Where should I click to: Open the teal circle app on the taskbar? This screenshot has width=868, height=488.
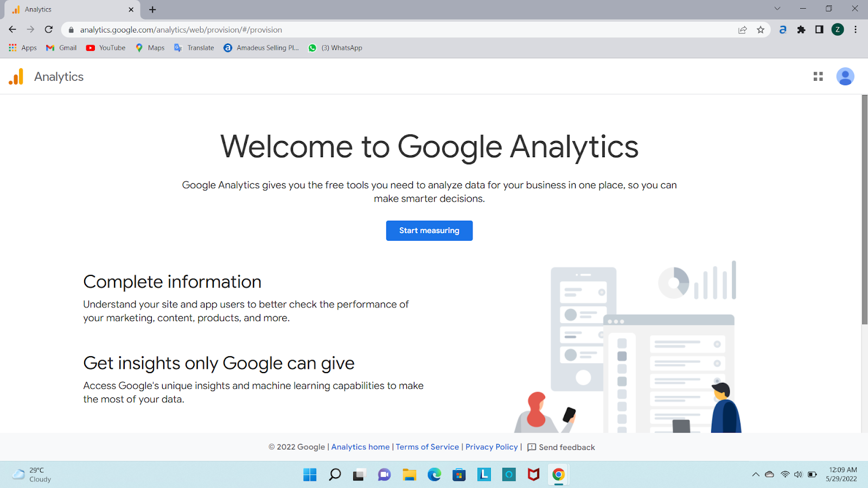pos(509,475)
